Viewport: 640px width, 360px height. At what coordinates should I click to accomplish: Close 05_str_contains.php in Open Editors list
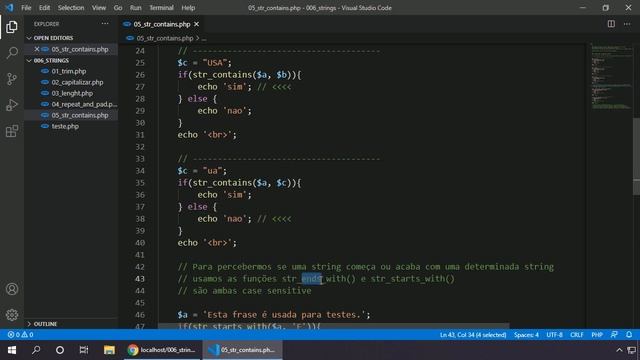pos(37,49)
